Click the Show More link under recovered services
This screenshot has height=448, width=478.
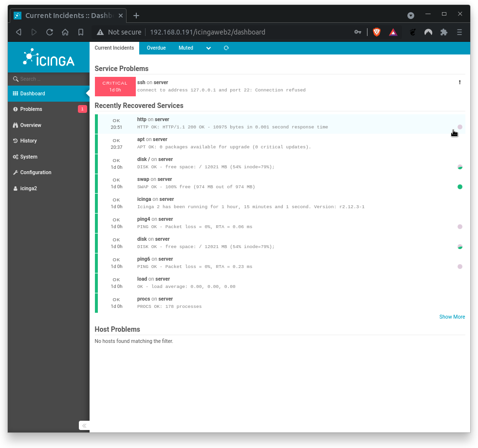pyautogui.click(x=452, y=317)
